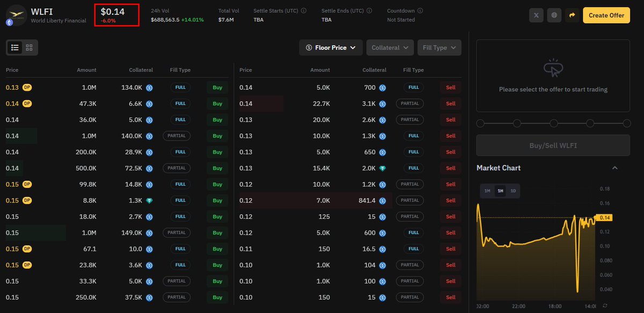Click the 200.0K amount cell

coord(86,152)
